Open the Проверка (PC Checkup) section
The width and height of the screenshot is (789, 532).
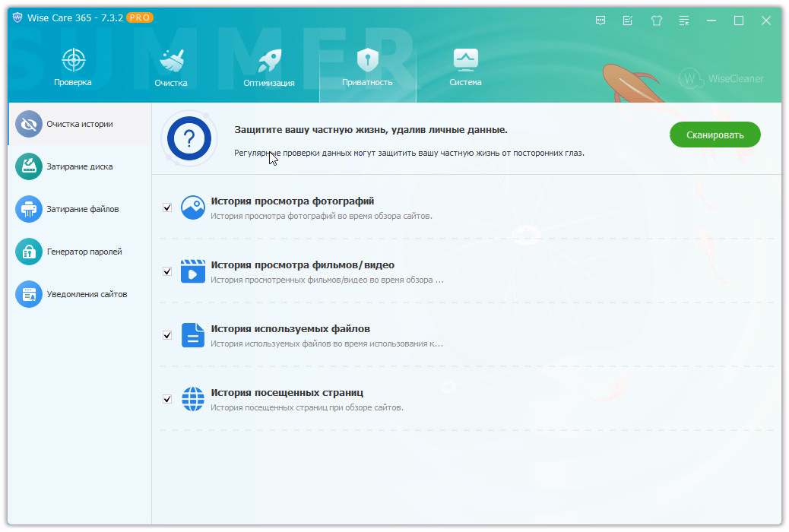tap(73, 68)
